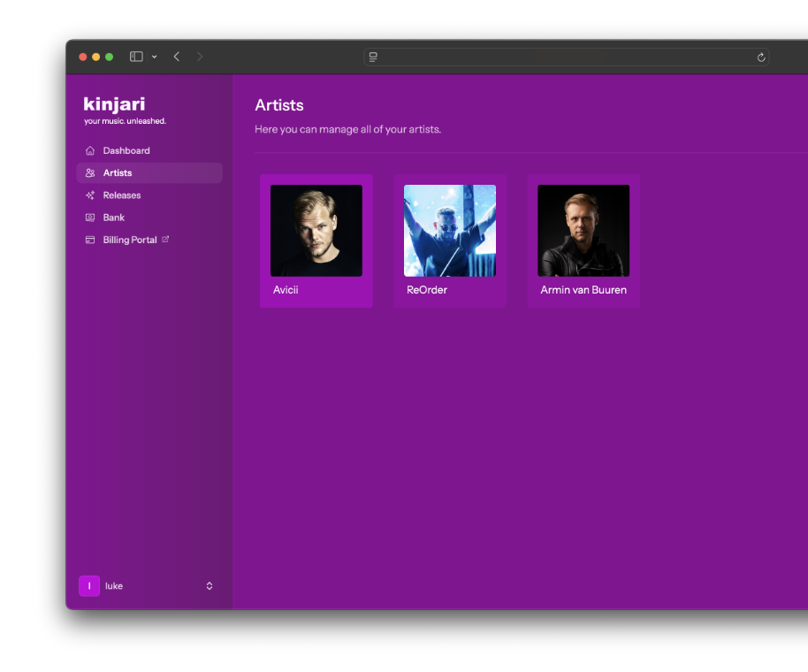The height and width of the screenshot is (672, 808).
Task: Click the Avicii name label
Action: tap(286, 290)
